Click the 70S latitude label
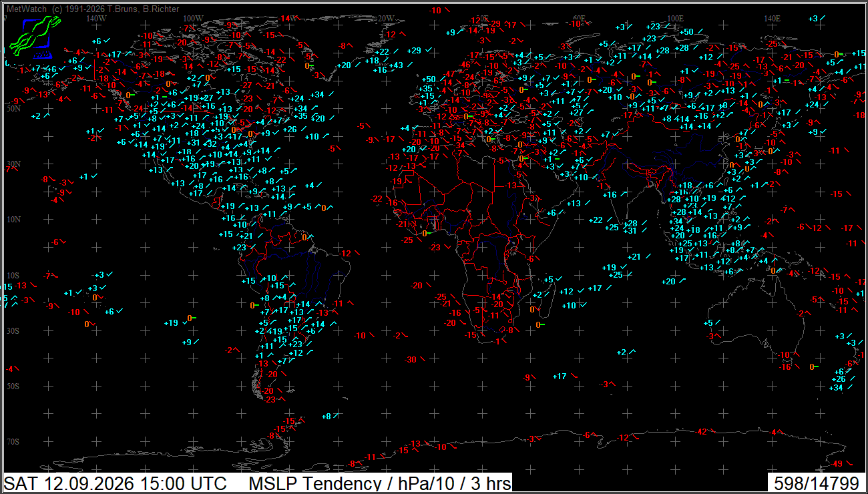The image size is (868, 494). [x=13, y=442]
